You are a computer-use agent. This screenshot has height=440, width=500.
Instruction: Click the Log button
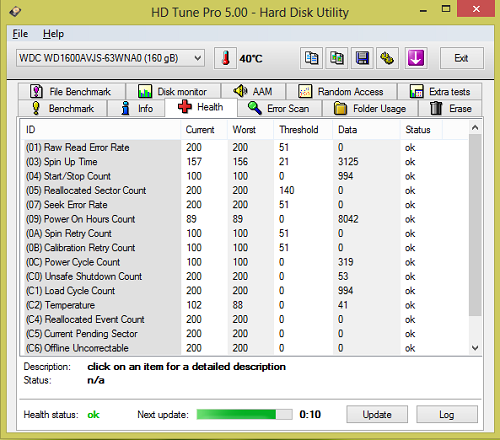(447, 414)
